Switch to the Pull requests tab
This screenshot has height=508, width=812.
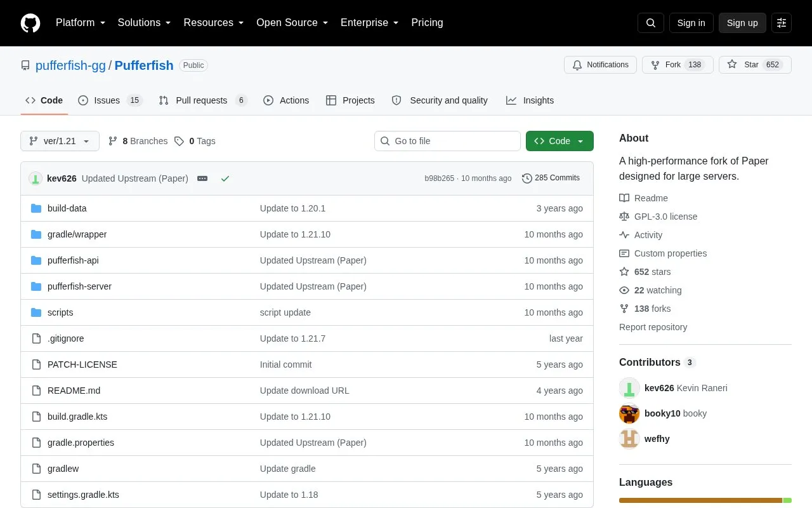203,100
